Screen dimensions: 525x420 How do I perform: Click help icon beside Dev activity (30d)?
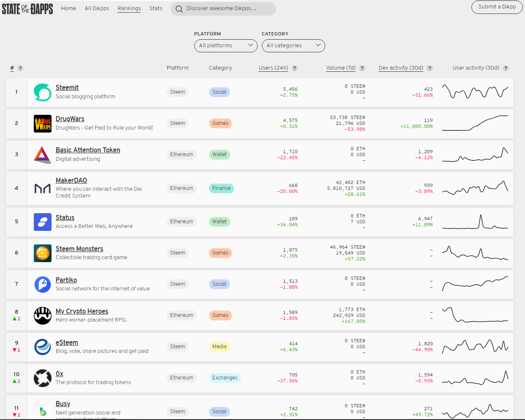[x=430, y=68]
